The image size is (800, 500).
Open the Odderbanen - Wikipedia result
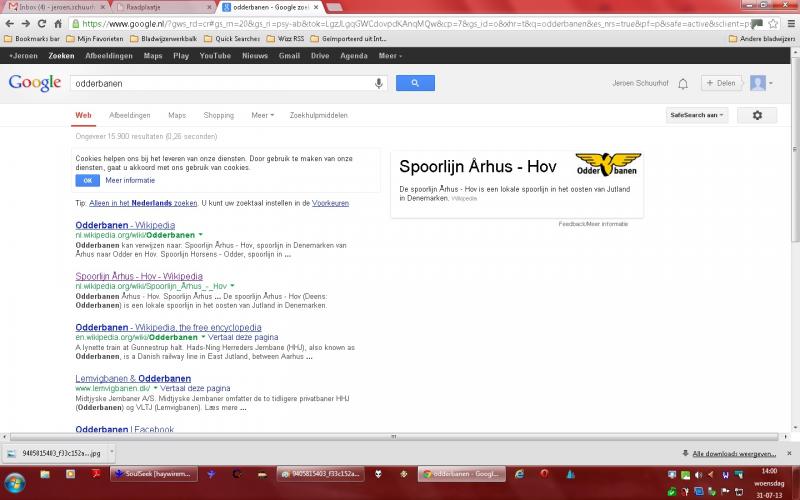(x=125, y=225)
